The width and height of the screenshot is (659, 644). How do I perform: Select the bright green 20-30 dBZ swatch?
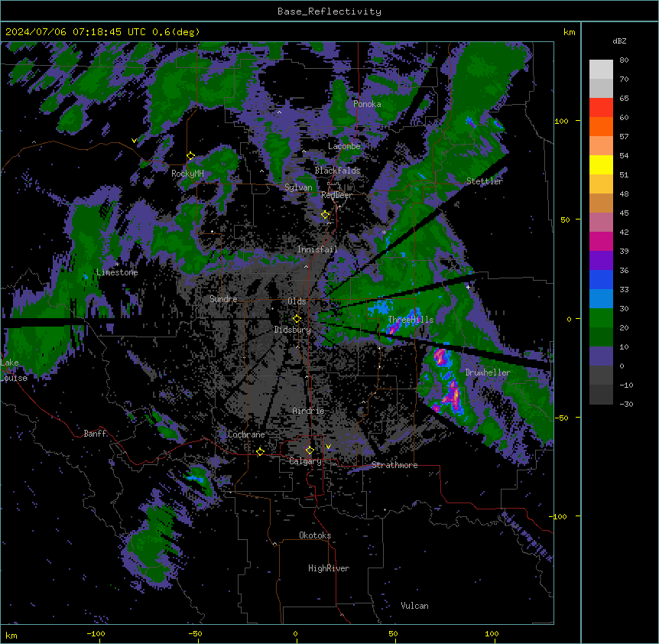(x=601, y=318)
